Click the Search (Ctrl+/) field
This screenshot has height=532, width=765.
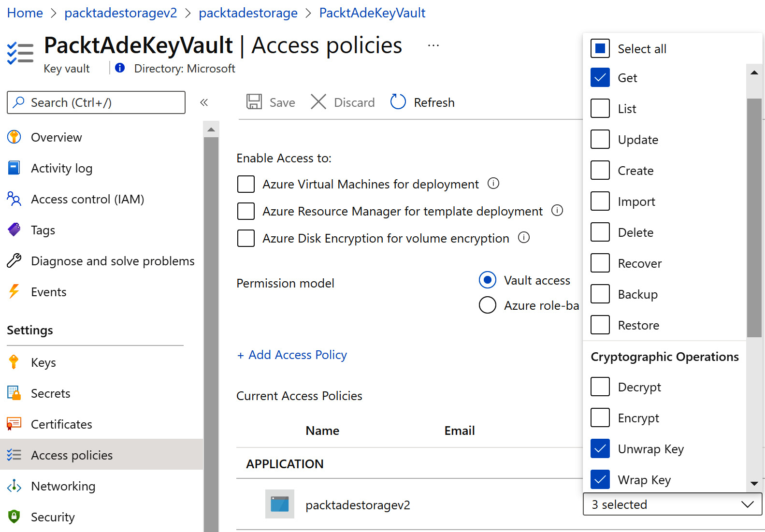coord(97,102)
